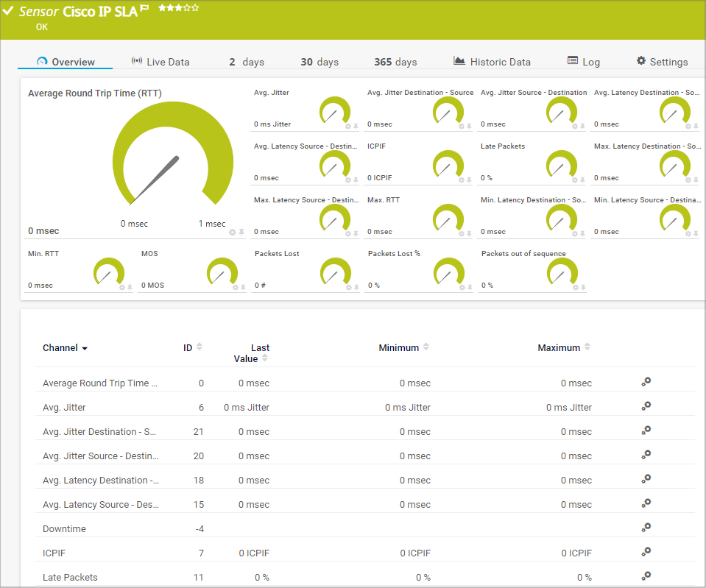Open channel settings gear on the Average Round Trip Time gauge
The width and height of the screenshot is (706, 588).
pyautogui.click(x=233, y=232)
